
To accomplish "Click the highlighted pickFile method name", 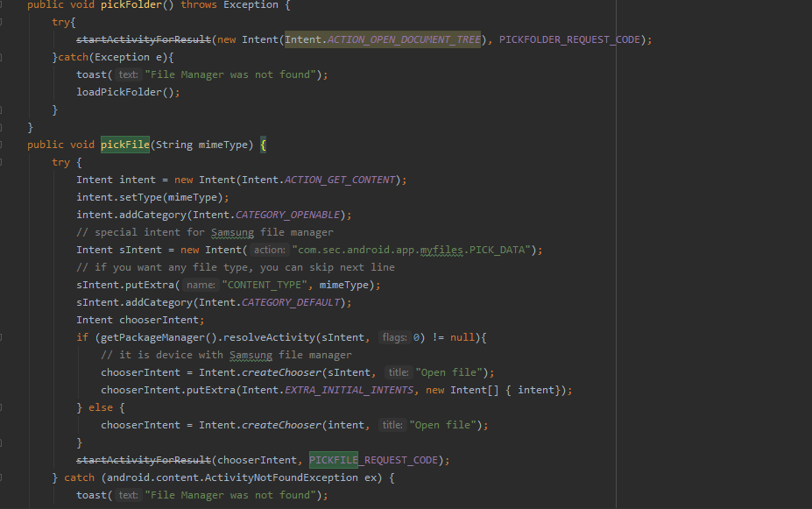I will (x=124, y=145).
